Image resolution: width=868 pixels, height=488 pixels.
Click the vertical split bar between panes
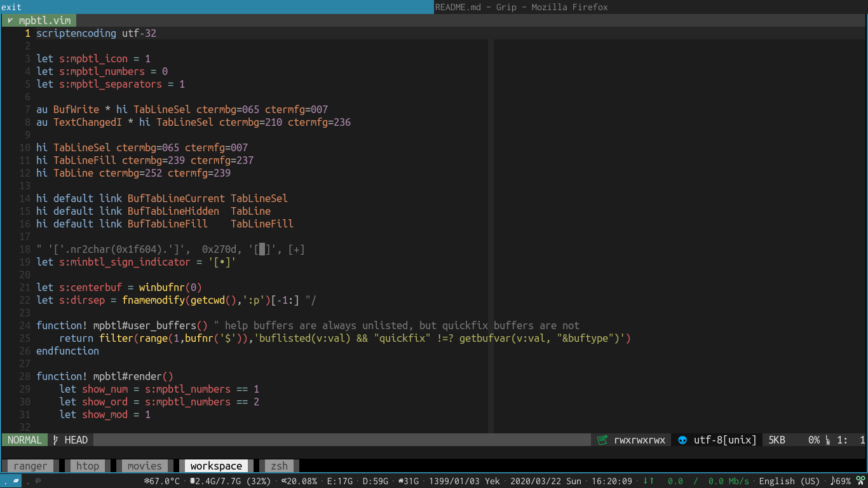[491, 236]
